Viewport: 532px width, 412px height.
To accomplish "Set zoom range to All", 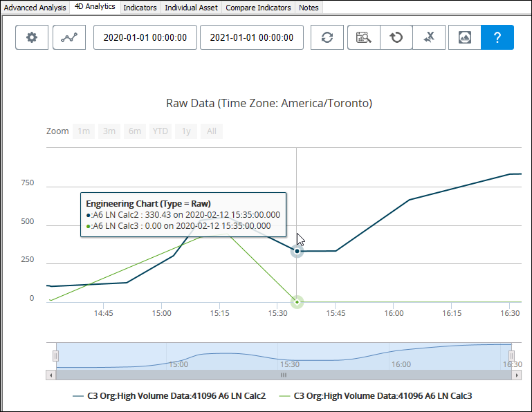I will coord(212,131).
